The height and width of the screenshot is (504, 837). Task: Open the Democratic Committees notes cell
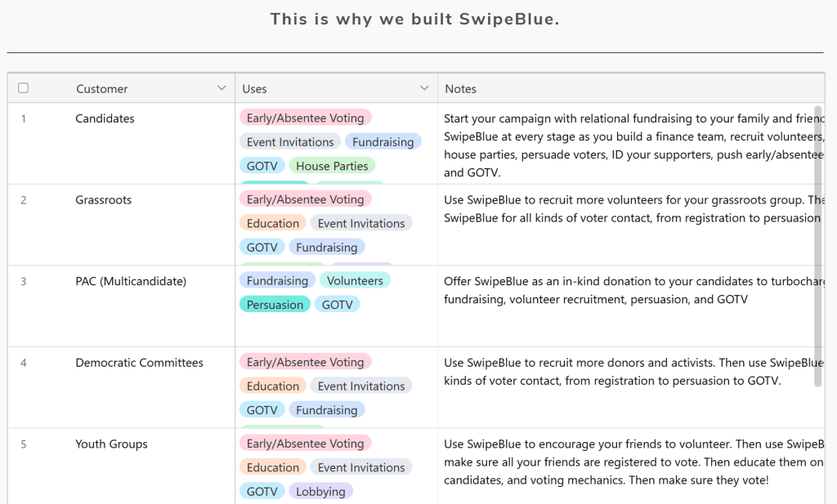click(632, 388)
